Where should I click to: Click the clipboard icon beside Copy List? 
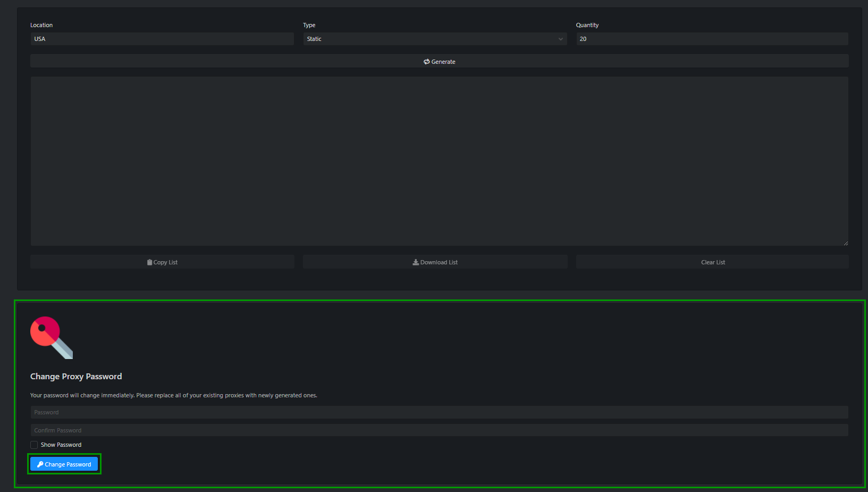point(150,262)
